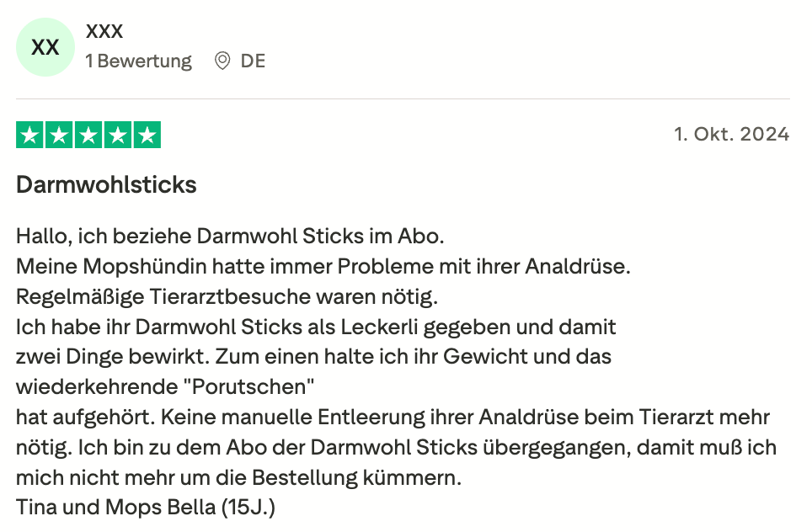Click the green XX user avatar
Screen dimensions: 812x532
coord(45,47)
